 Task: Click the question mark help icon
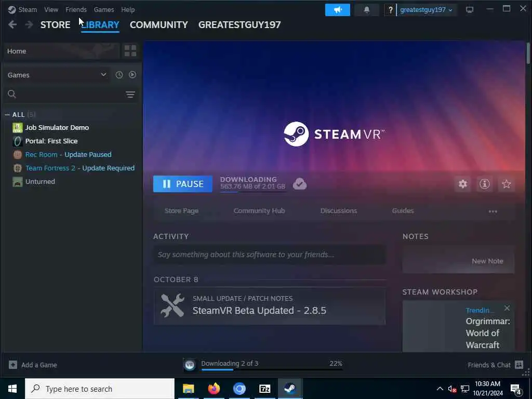pos(390,10)
